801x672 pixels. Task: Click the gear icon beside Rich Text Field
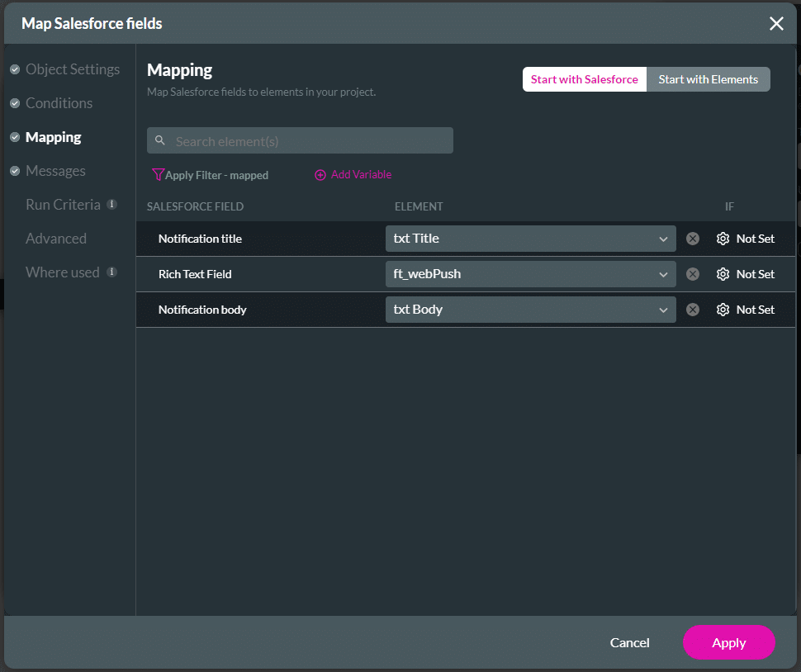tap(723, 273)
